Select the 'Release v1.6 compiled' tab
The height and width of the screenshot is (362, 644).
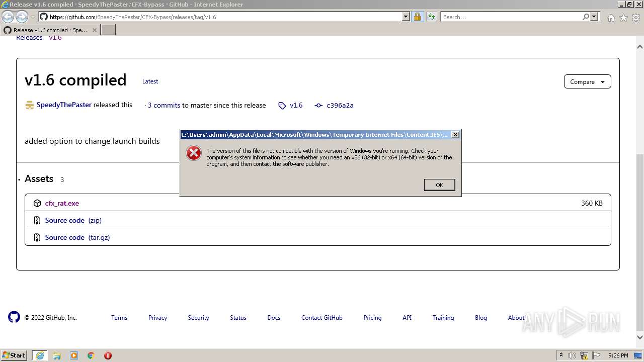(50, 30)
